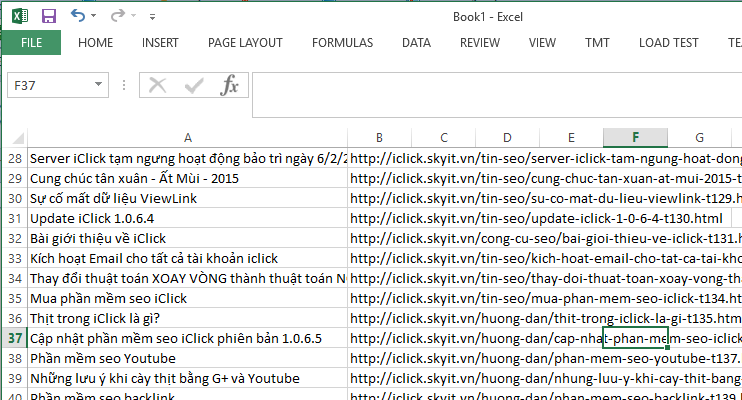Click cell 'Phần mềm seo Youtube'
This screenshot has width=742, height=400.
point(187,358)
